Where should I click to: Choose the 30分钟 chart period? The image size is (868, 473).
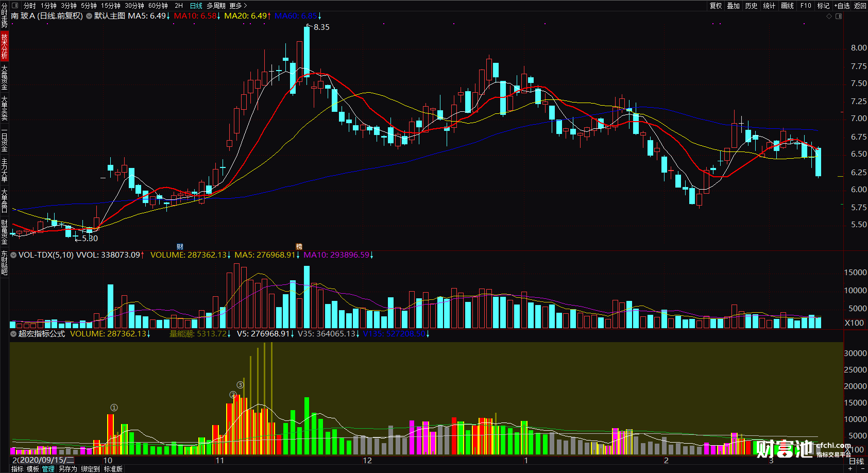(x=134, y=6)
